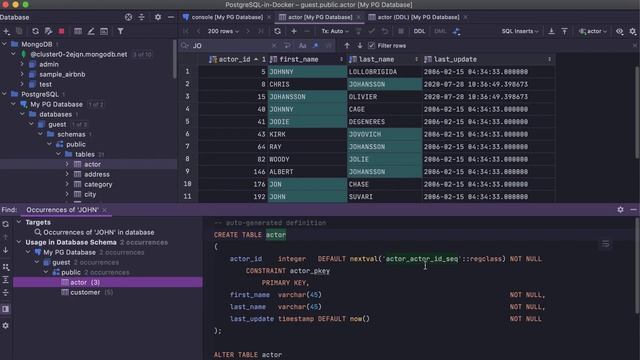Select the Occurrences of 'JOHN' tab
640x360 pixels.
pyautogui.click(x=62, y=209)
